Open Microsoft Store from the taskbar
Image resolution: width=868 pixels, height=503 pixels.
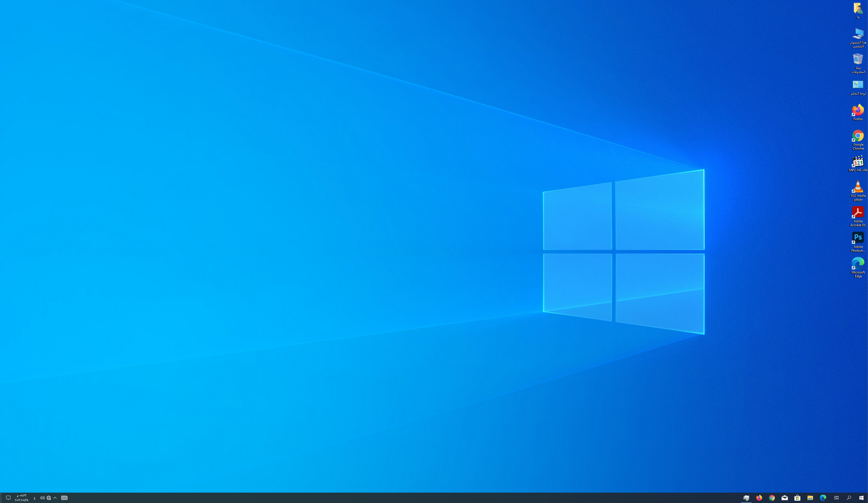[x=797, y=498]
